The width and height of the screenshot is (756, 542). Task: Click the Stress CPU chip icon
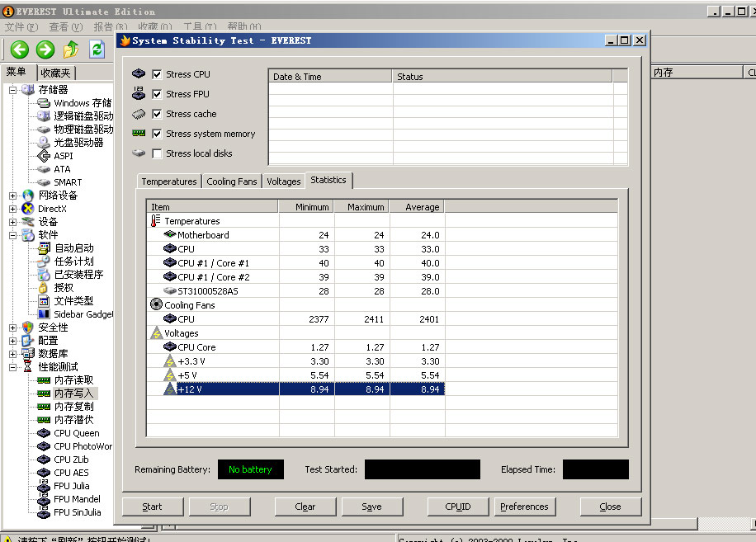(139, 73)
